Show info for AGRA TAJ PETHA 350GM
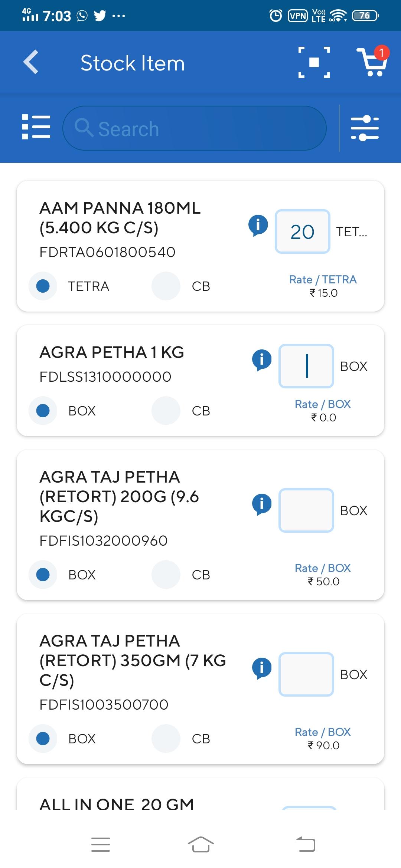This screenshot has width=401, height=868. point(262,668)
